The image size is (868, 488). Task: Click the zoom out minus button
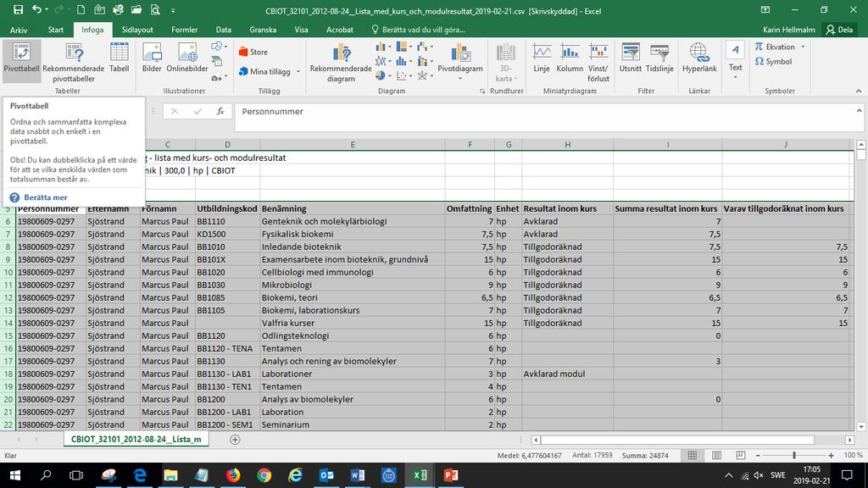758,455
